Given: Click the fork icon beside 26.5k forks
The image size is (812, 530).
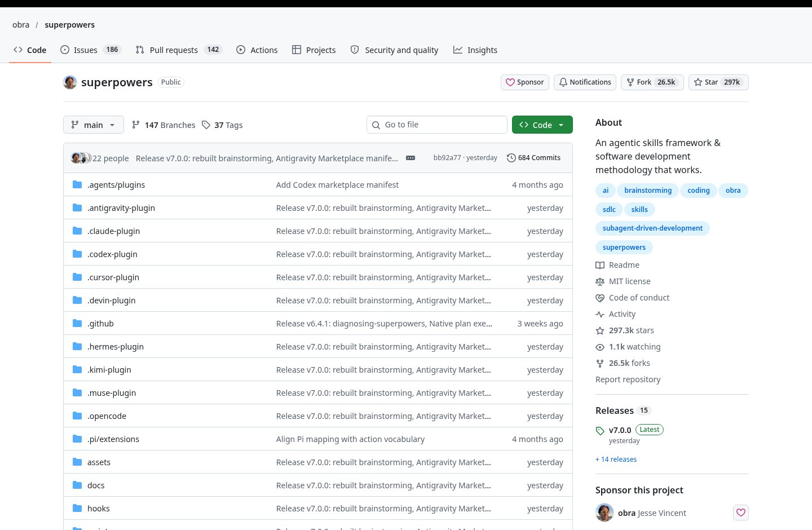Looking at the screenshot, I should (x=600, y=363).
